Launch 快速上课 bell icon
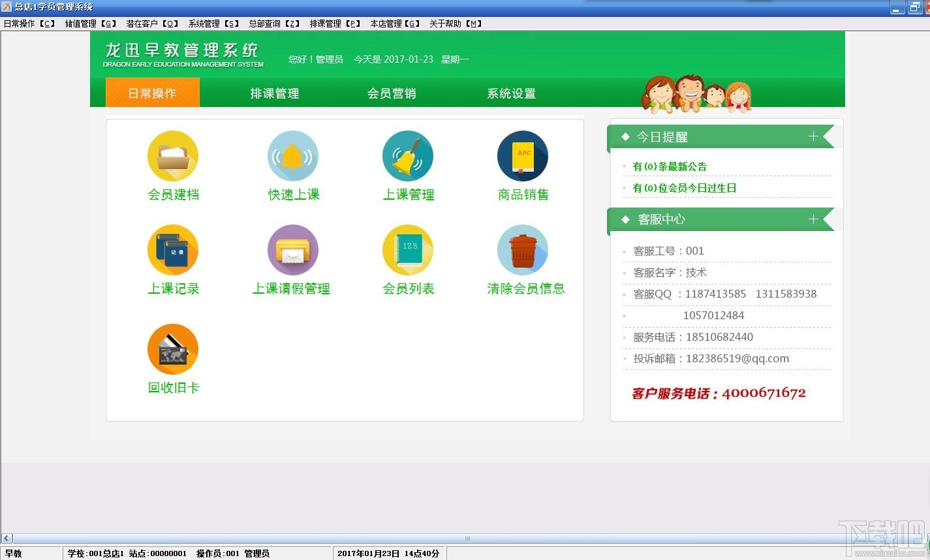Image resolution: width=930 pixels, height=560 pixels. click(293, 156)
